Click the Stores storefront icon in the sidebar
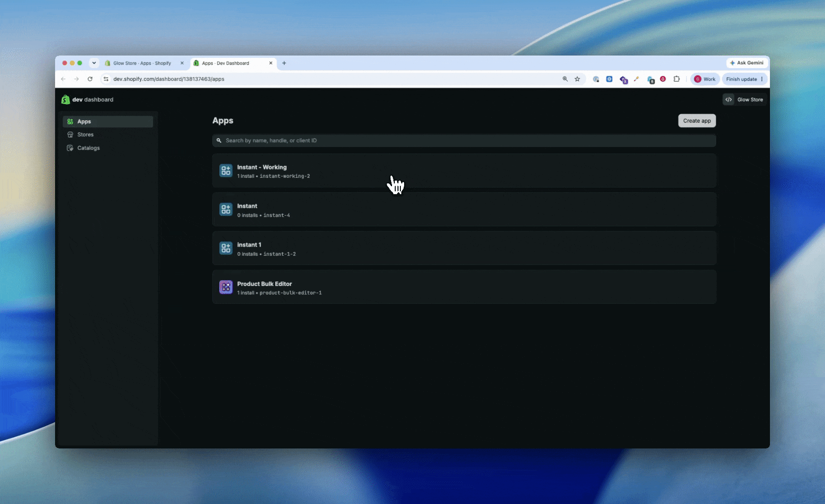 pos(70,135)
